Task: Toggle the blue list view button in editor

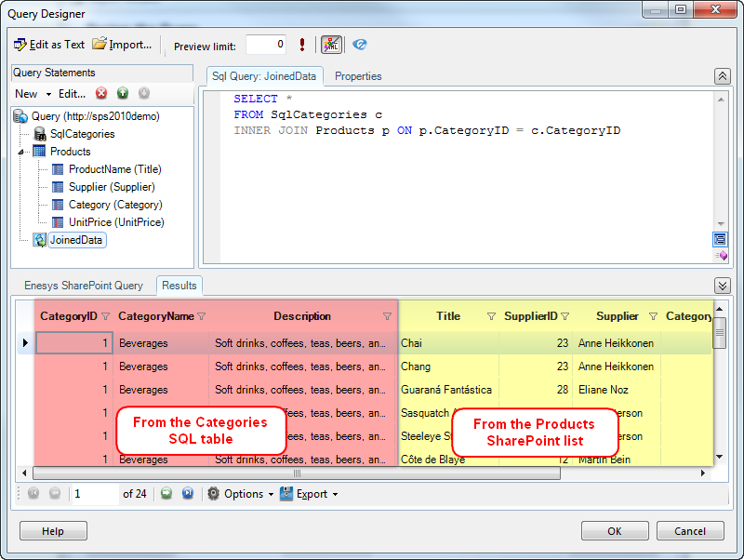Action: (x=720, y=239)
